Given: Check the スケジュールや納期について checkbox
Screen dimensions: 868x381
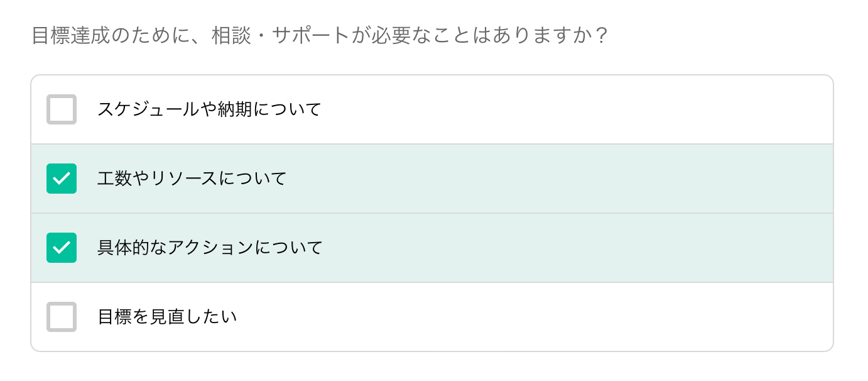Looking at the screenshot, I should (x=62, y=109).
